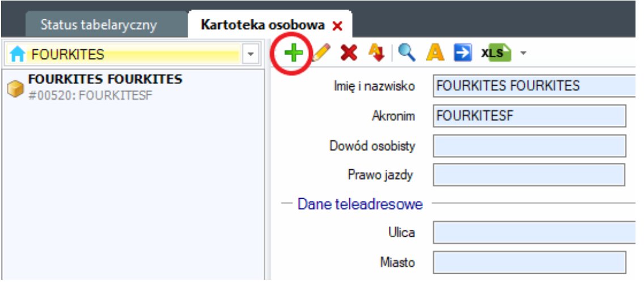Click the blue arrow export icon
The image size is (644, 285).
pos(463,53)
